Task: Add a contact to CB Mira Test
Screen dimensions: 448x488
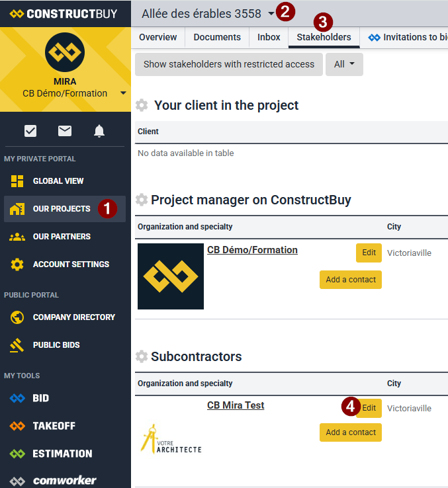Action: pyautogui.click(x=351, y=432)
